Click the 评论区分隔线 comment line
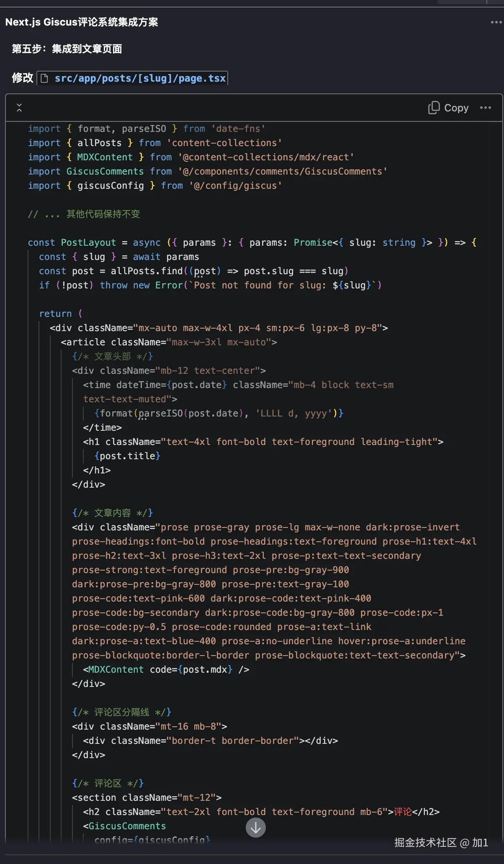Screen dimensions: 504x864 pyautogui.click(x=121, y=712)
